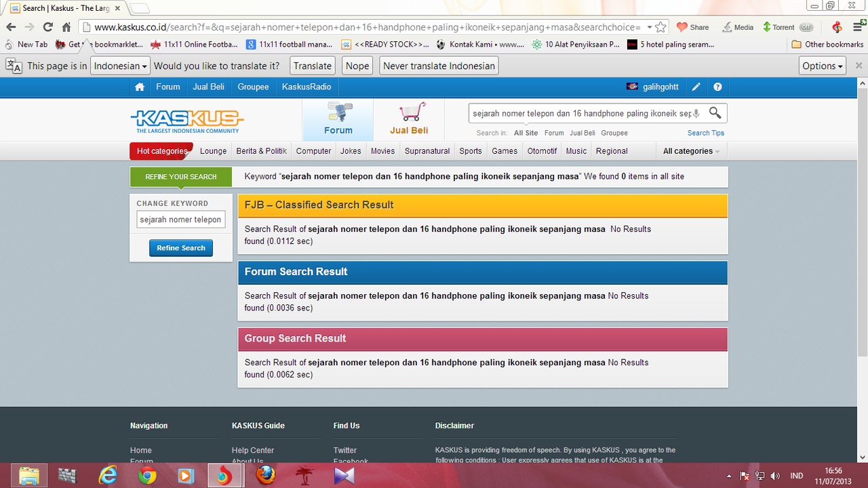The image size is (868, 488).
Task: Open Windows Media Player taskbar icon
Action: click(x=186, y=476)
